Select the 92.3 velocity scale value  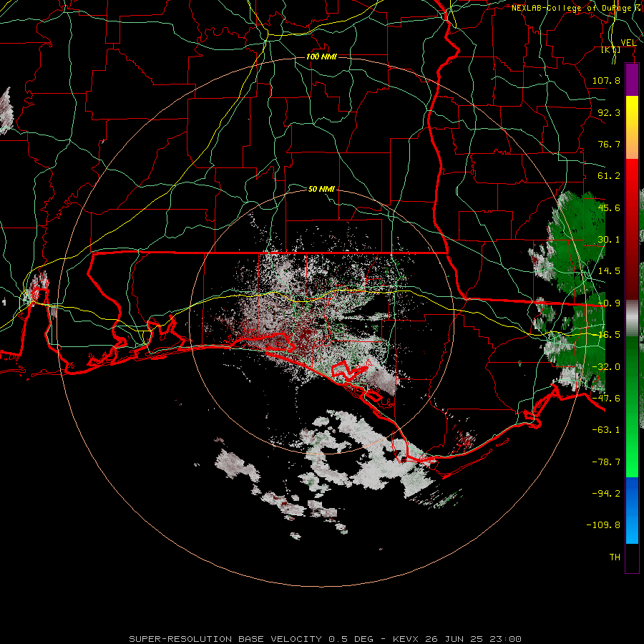click(x=609, y=112)
